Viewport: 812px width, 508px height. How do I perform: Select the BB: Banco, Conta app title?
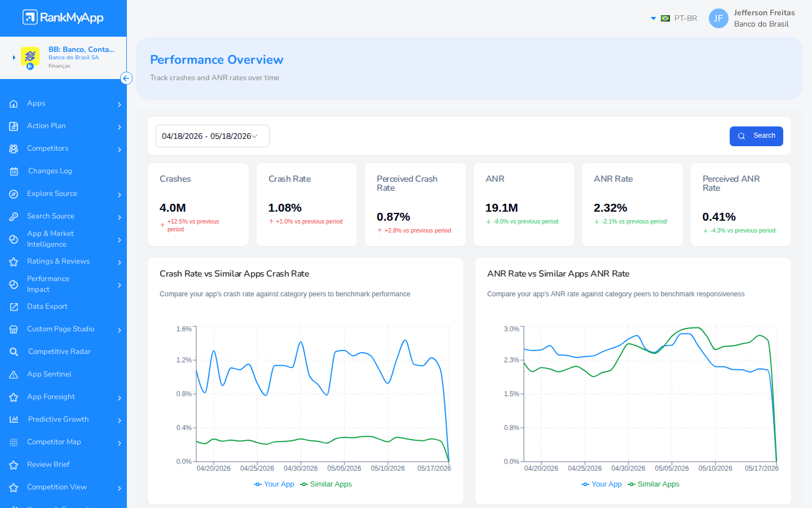pyautogui.click(x=81, y=50)
